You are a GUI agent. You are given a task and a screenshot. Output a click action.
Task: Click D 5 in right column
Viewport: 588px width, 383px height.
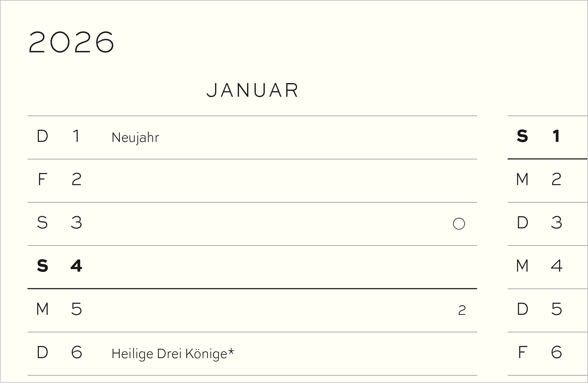coord(556,309)
